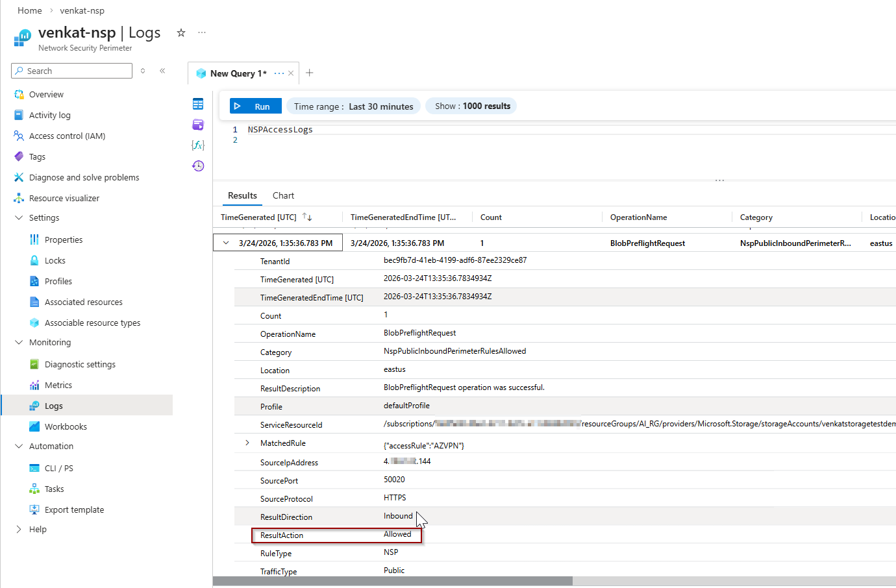Collapse the sidebar with the double chevron
The image size is (896, 588).
pos(162,71)
